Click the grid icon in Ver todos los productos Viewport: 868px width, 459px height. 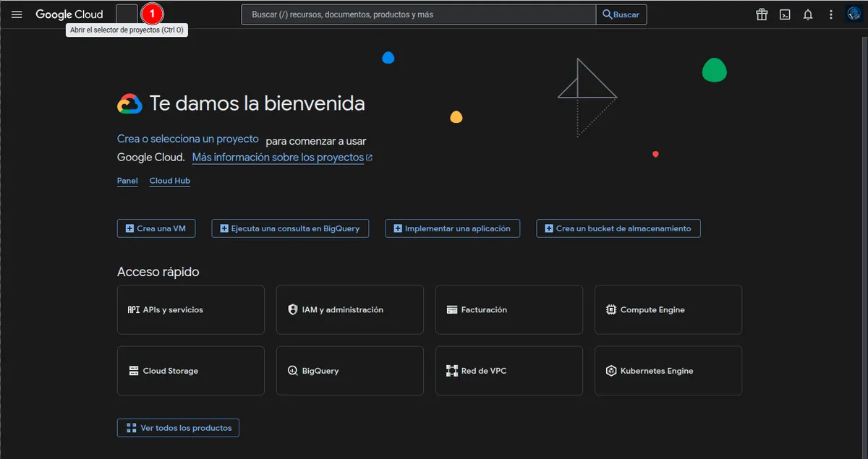click(132, 428)
